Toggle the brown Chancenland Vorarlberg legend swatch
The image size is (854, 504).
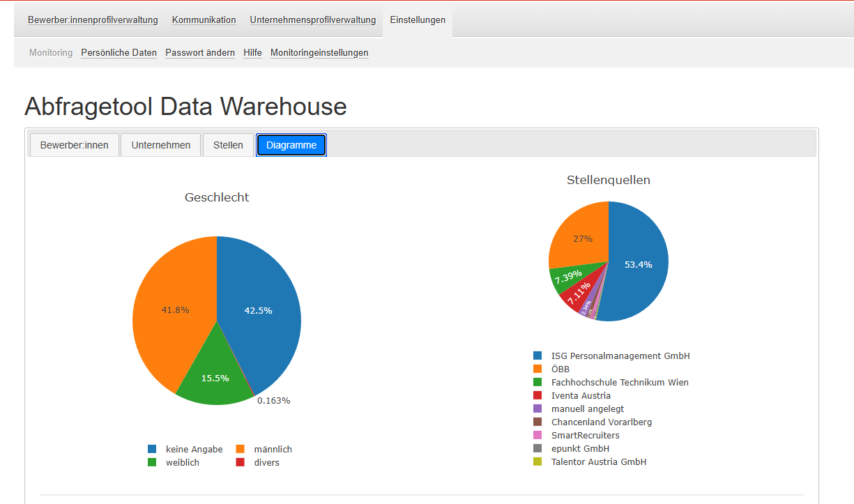537,422
